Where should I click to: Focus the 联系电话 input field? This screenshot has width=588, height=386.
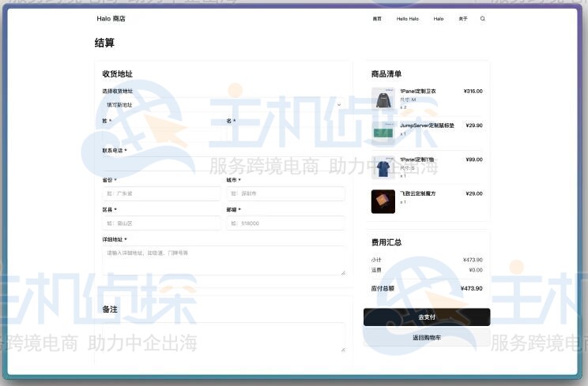point(224,163)
